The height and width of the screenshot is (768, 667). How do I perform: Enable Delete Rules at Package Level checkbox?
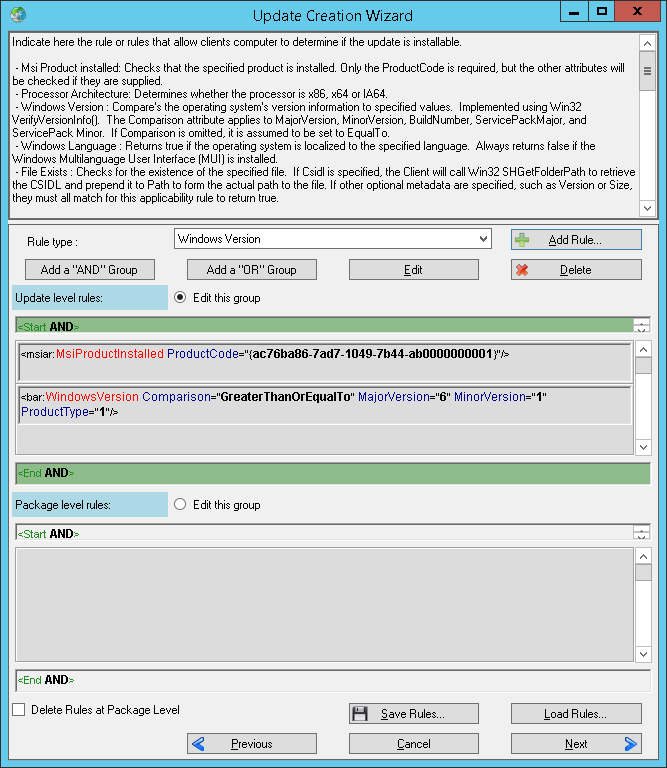pos(19,710)
